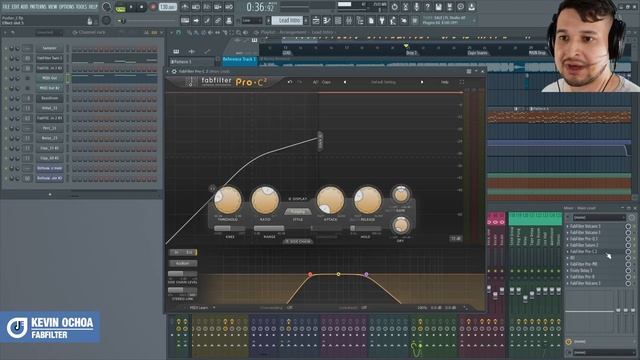Open the Oversampling setting menu
Image resolution: width=640 pixels, height=360 pixels.
tap(289, 308)
